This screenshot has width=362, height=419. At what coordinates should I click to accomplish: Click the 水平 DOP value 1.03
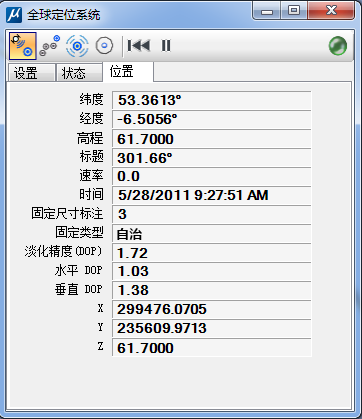[212, 271]
